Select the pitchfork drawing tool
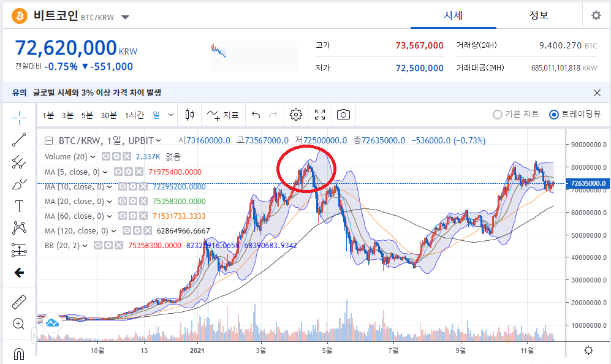This screenshot has width=611, height=364. (19, 162)
